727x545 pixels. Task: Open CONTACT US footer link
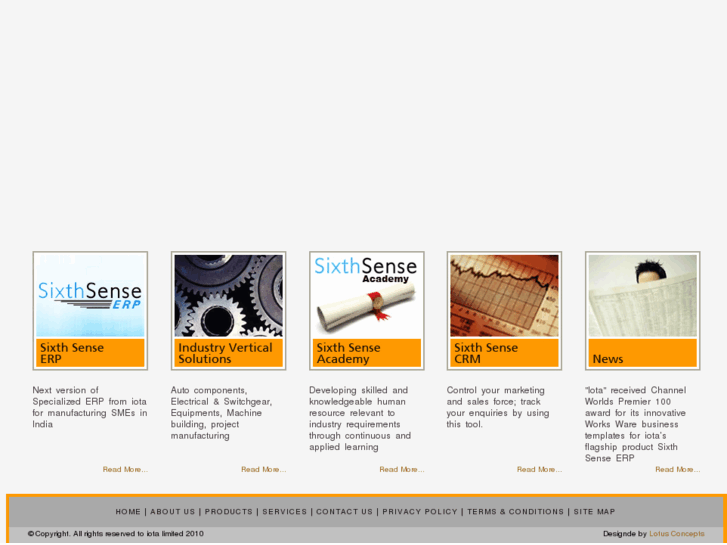344,512
